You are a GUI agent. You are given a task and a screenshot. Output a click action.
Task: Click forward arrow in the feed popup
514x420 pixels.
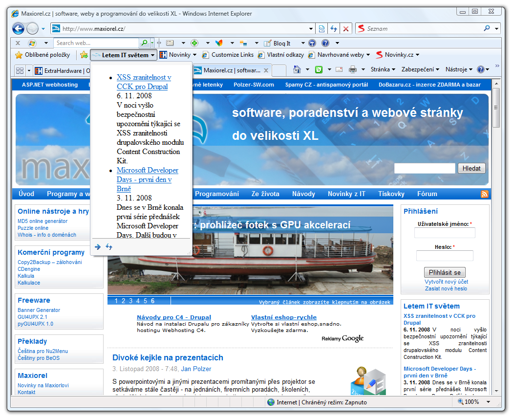pos(98,247)
